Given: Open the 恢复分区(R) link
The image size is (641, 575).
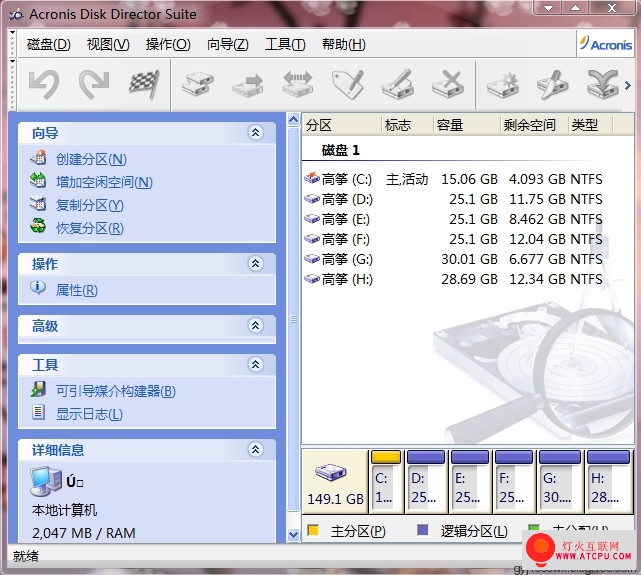Looking at the screenshot, I should point(90,228).
